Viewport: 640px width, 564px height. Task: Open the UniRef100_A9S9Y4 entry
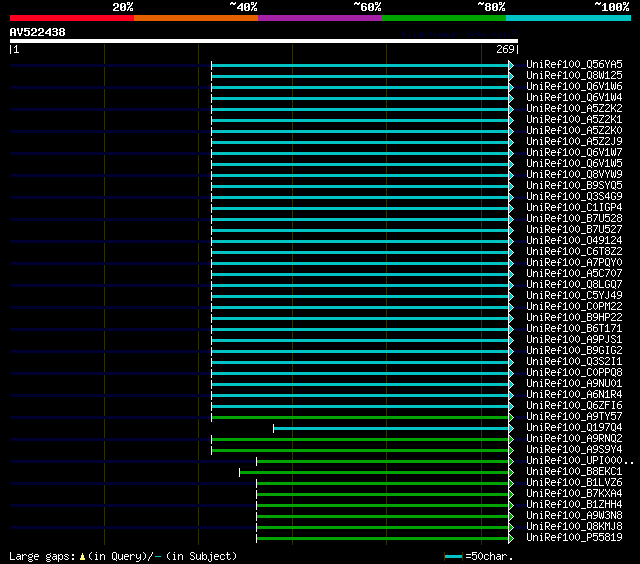[x=574, y=450]
